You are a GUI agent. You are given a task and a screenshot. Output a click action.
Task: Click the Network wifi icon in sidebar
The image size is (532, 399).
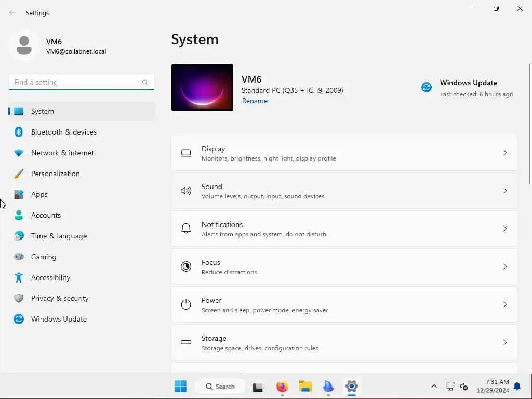click(x=19, y=153)
